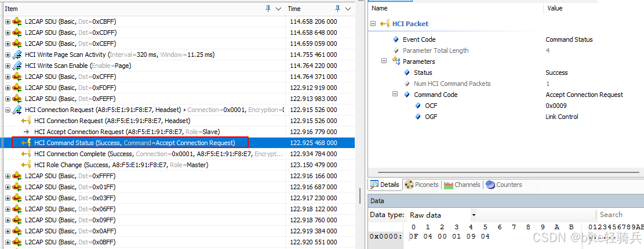The width and height of the screenshot is (644, 249).
Task: Expand the HCI Write Page Scan Activity row
Action: [x=8, y=55]
